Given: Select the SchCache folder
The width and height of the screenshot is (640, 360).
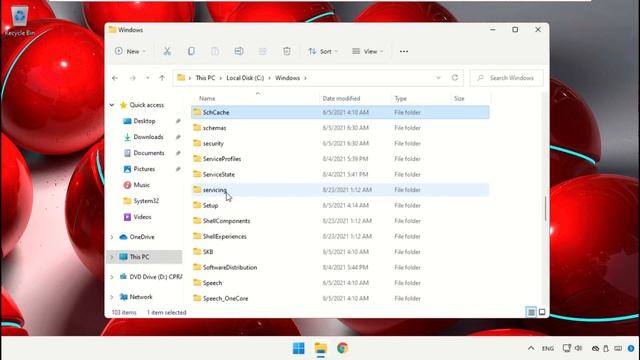Looking at the screenshot, I should pos(340,112).
